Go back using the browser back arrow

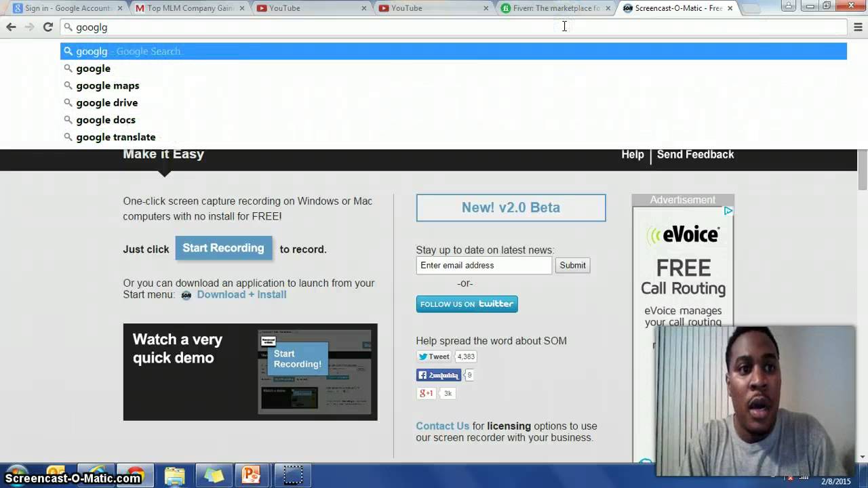11,27
